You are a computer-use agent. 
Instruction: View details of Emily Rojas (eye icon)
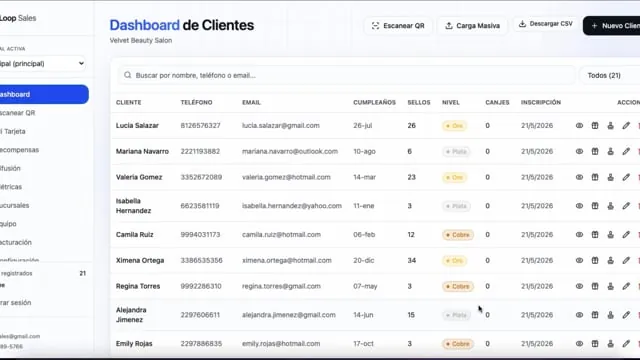579,344
